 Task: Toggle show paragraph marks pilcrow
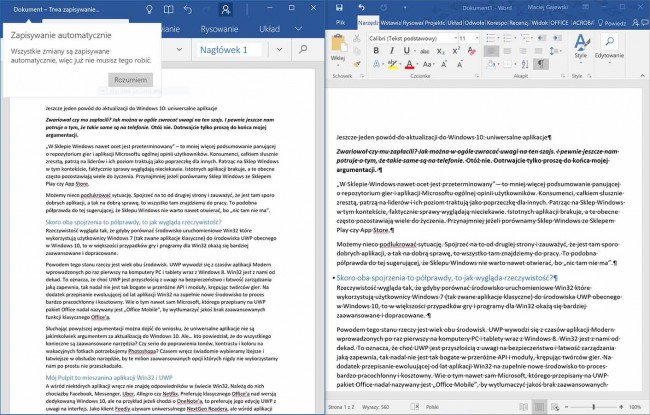[541, 64]
